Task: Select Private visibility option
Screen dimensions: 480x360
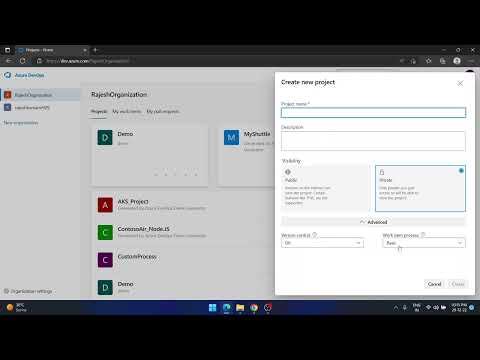Action: (x=420, y=188)
